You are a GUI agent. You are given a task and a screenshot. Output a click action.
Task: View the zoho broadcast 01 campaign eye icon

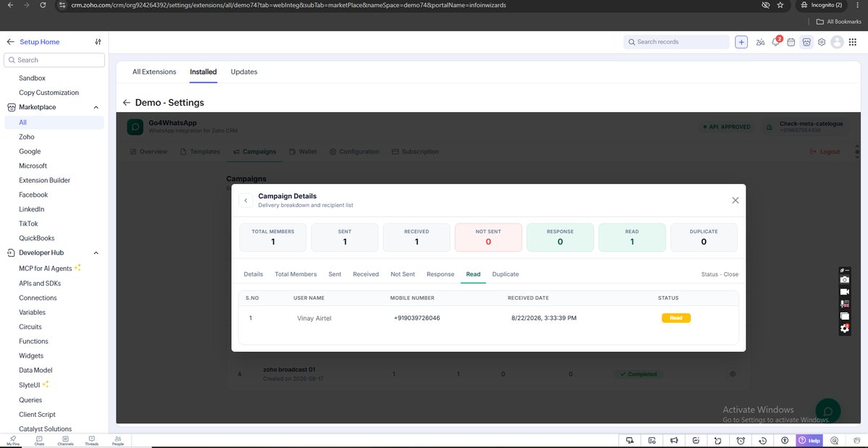tap(732, 374)
